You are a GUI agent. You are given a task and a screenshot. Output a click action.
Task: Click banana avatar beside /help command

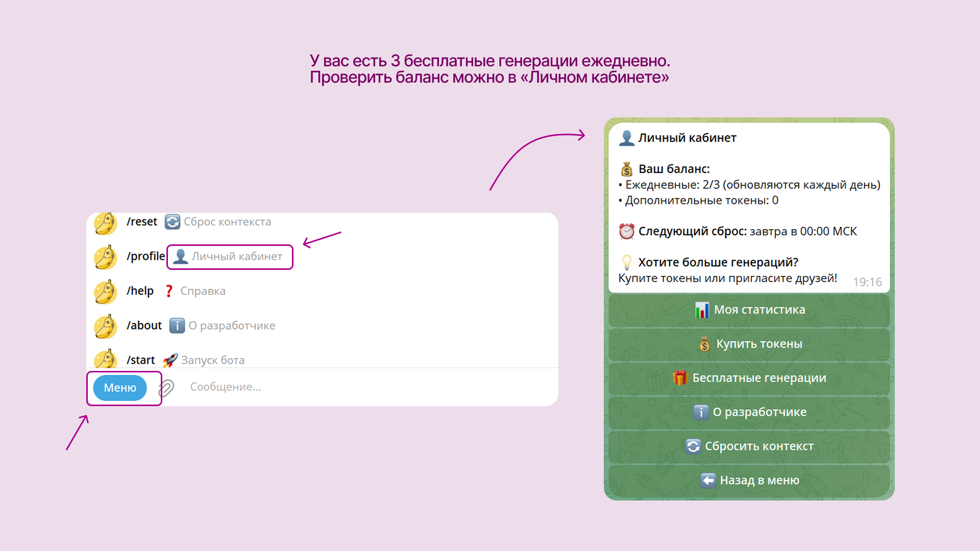pyautogui.click(x=106, y=292)
